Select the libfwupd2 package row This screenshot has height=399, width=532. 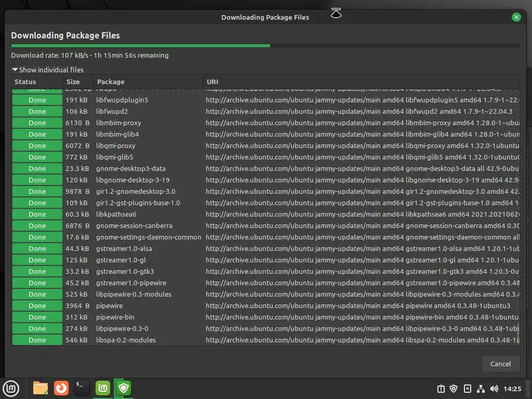coord(265,111)
